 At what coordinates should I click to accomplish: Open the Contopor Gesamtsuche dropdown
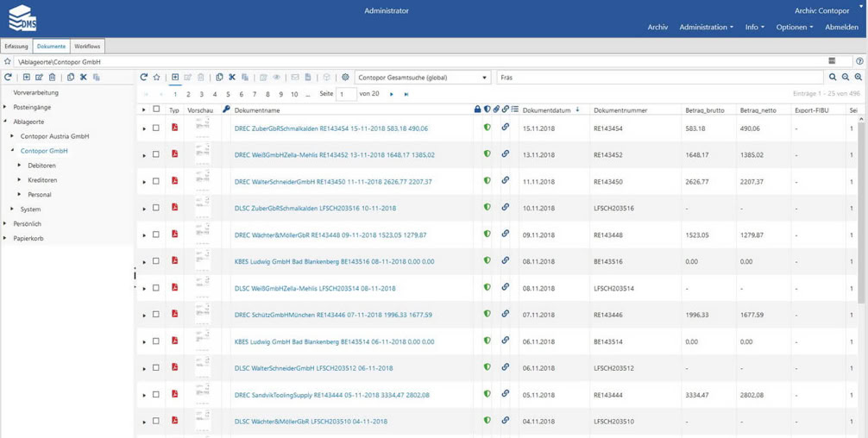tap(422, 78)
